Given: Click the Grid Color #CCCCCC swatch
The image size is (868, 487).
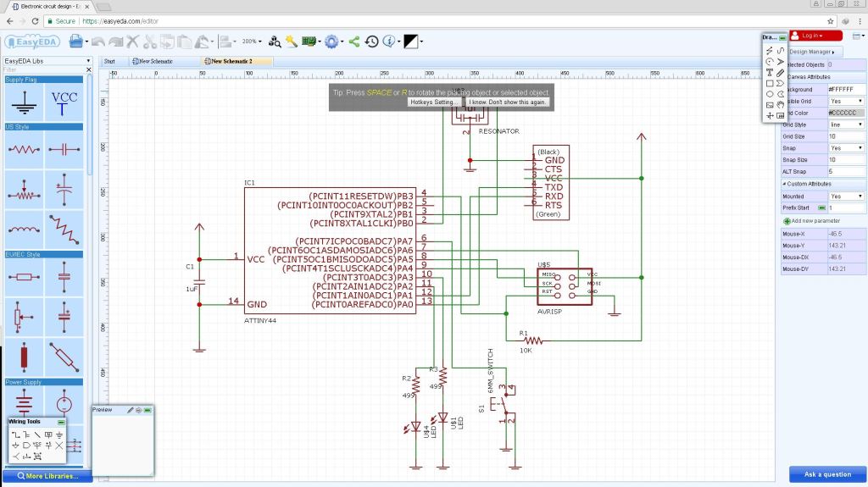Looking at the screenshot, I should click(x=847, y=113).
